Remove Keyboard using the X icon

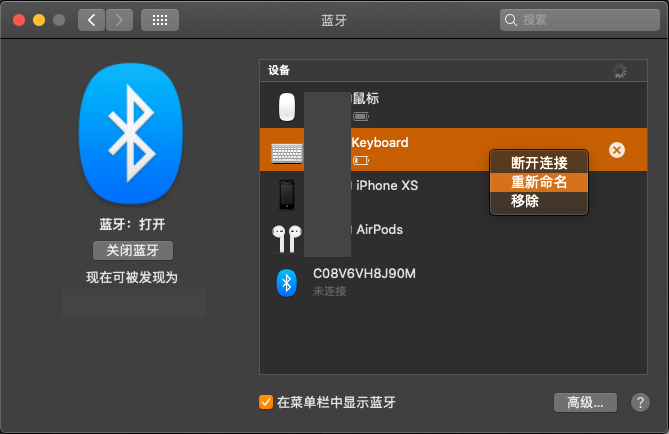pos(617,150)
